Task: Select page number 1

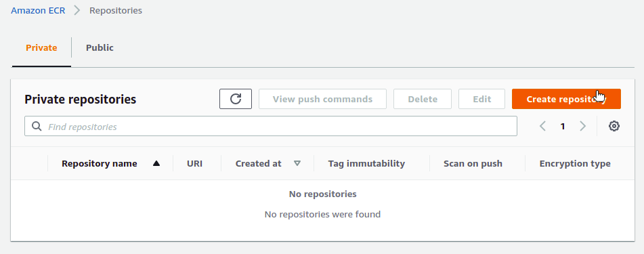Action: pyautogui.click(x=563, y=126)
